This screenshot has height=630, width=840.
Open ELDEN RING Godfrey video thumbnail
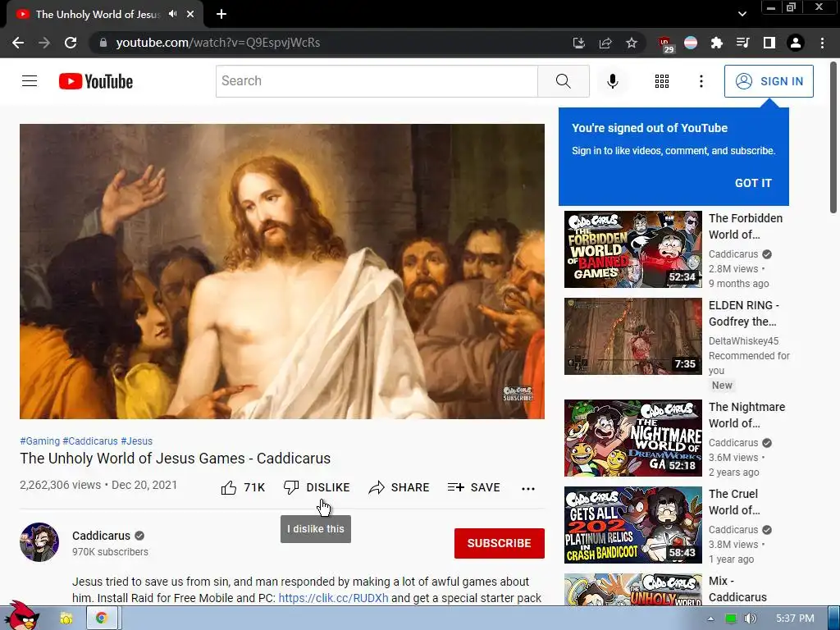point(632,336)
